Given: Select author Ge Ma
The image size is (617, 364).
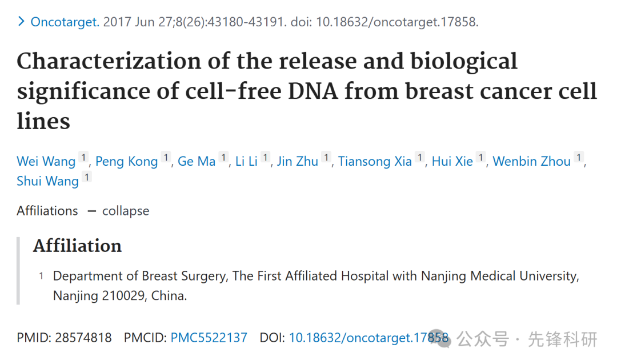Looking at the screenshot, I should click(x=197, y=161).
